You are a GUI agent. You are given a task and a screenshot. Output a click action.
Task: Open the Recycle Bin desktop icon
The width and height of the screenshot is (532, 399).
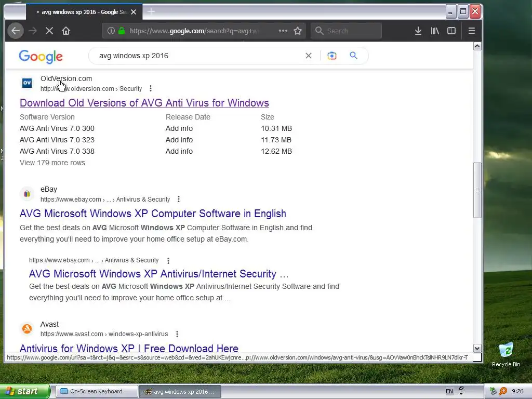[506, 354]
